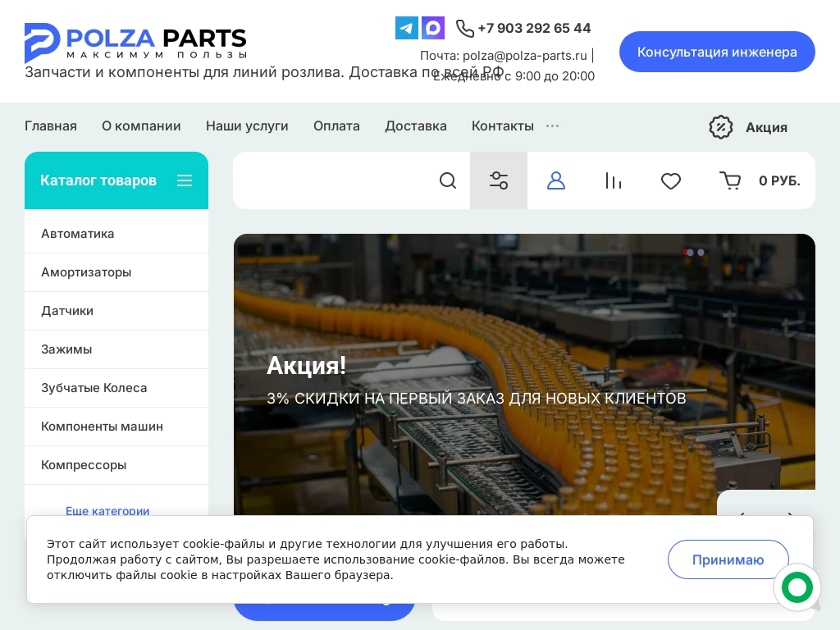Open the user account profile icon

point(556,180)
